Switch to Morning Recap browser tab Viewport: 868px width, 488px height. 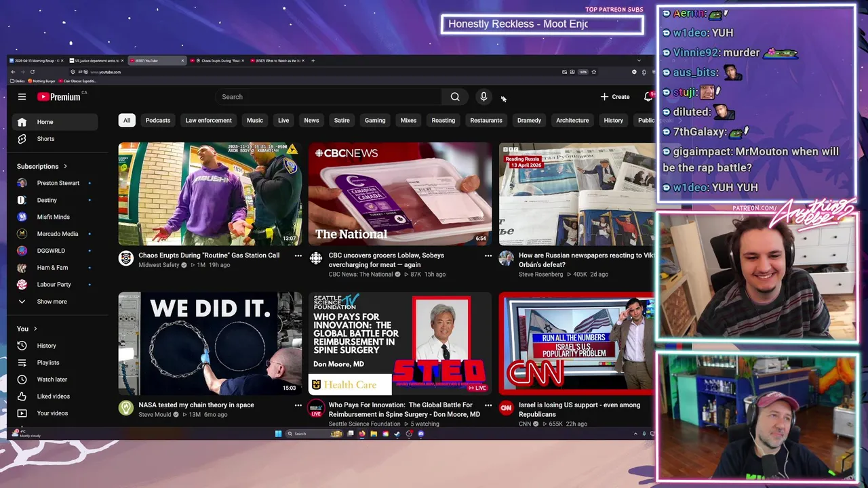[x=35, y=60]
